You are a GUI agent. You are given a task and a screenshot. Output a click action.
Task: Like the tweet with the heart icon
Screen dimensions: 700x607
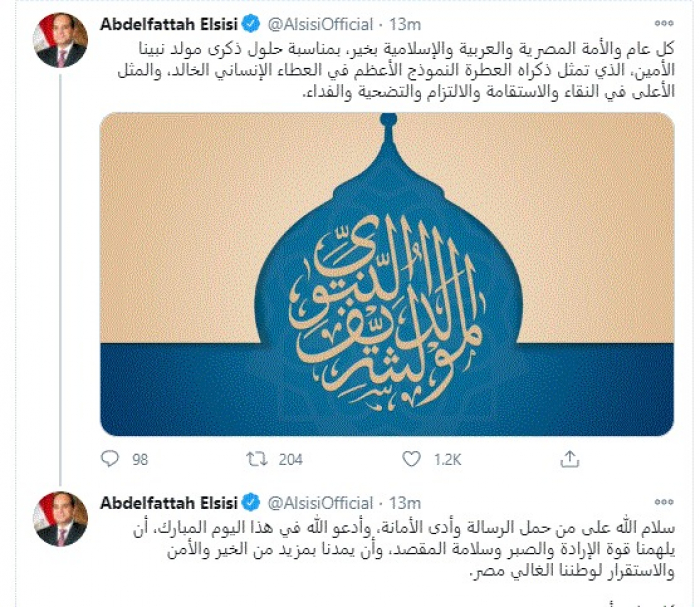411,459
